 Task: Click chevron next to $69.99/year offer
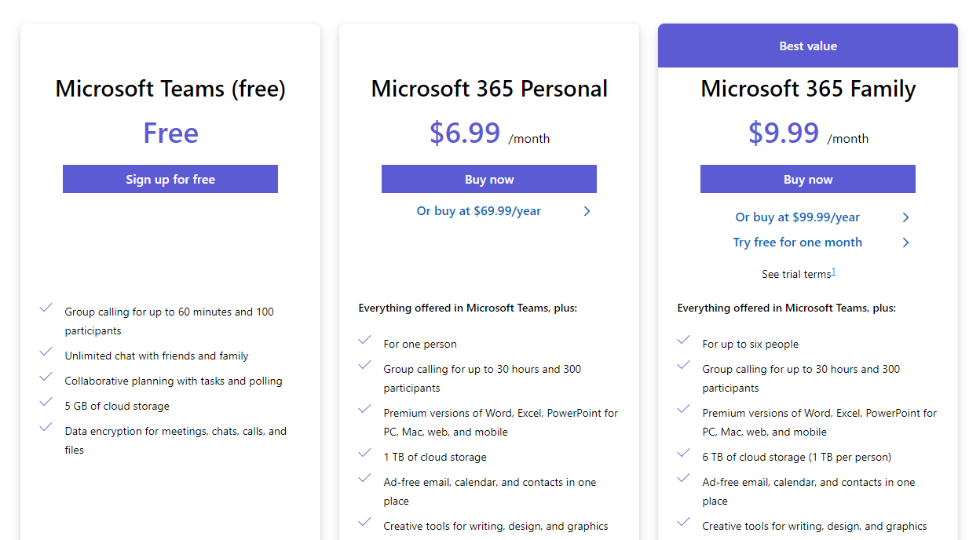[587, 211]
